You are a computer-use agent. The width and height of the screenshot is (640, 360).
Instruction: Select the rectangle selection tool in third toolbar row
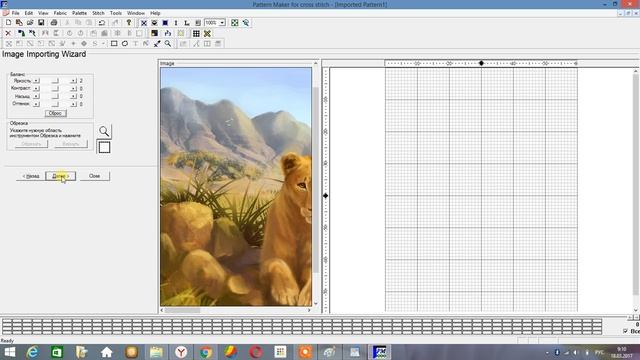[114, 44]
